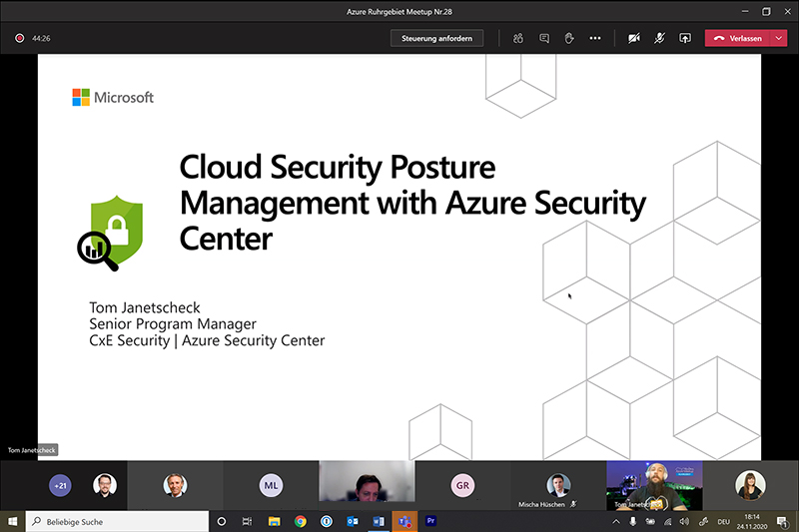799x532 pixels.
Task: Select the GR participant tile
Action: pyautogui.click(x=462, y=486)
